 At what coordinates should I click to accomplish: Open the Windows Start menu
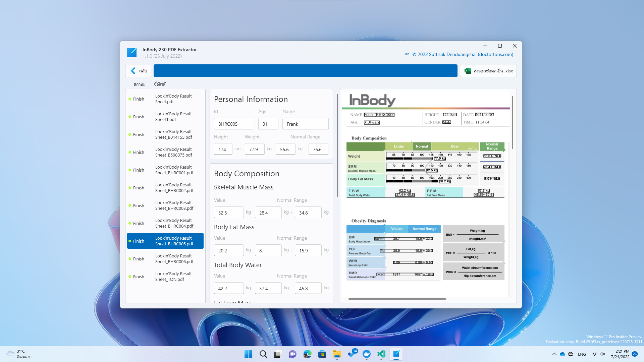coord(248,354)
